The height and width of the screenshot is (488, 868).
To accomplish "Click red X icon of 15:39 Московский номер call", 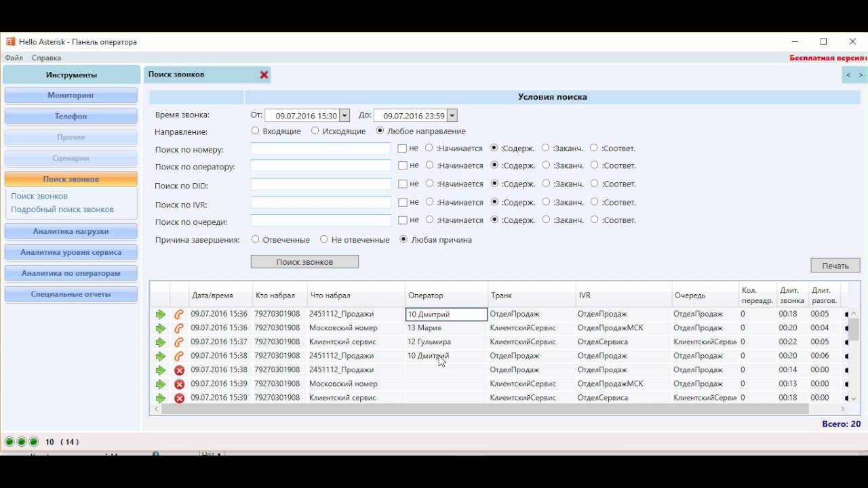I will 179,384.
